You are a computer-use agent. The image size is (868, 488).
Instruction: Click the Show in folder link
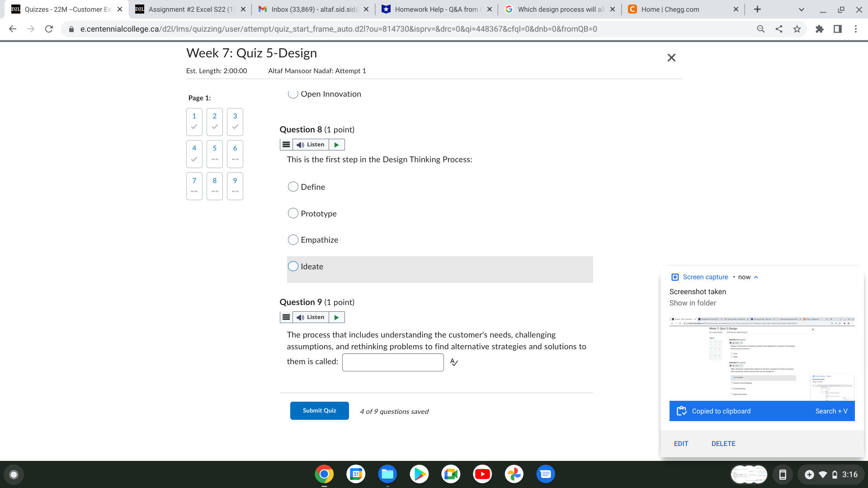pyautogui.click(x=693, y=303)
